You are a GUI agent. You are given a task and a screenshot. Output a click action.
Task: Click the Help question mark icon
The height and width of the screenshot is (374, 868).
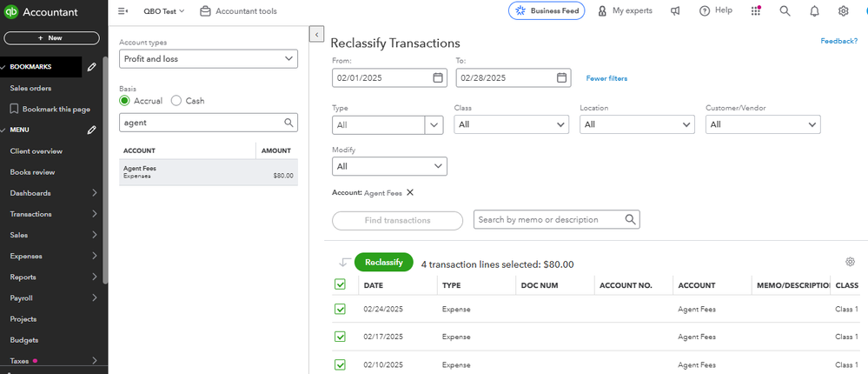704,11
